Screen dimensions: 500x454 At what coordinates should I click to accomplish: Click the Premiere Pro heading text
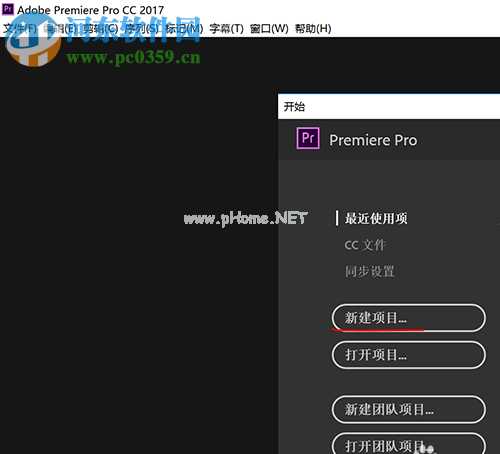coord(373,140)
